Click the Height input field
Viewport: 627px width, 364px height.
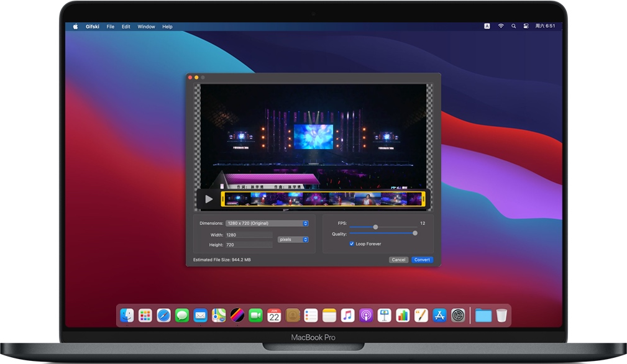(249, 245)
